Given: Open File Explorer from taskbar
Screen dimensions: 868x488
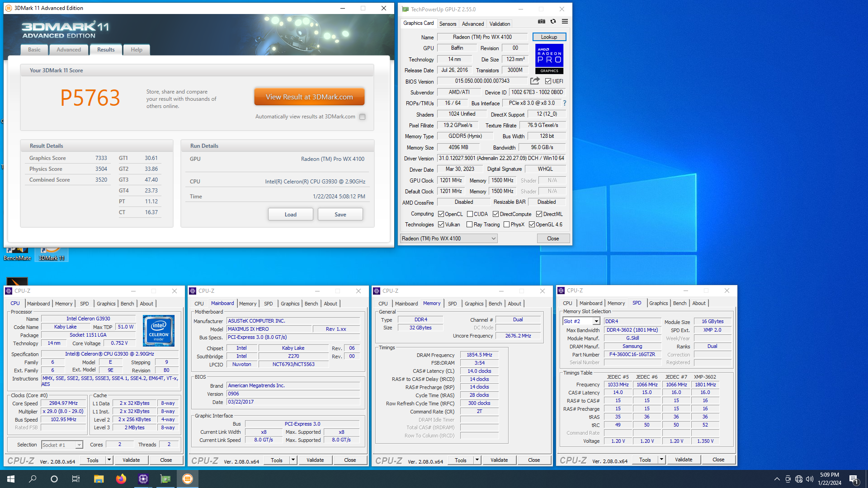Looking at the screenshot, I should pos(99,479).
